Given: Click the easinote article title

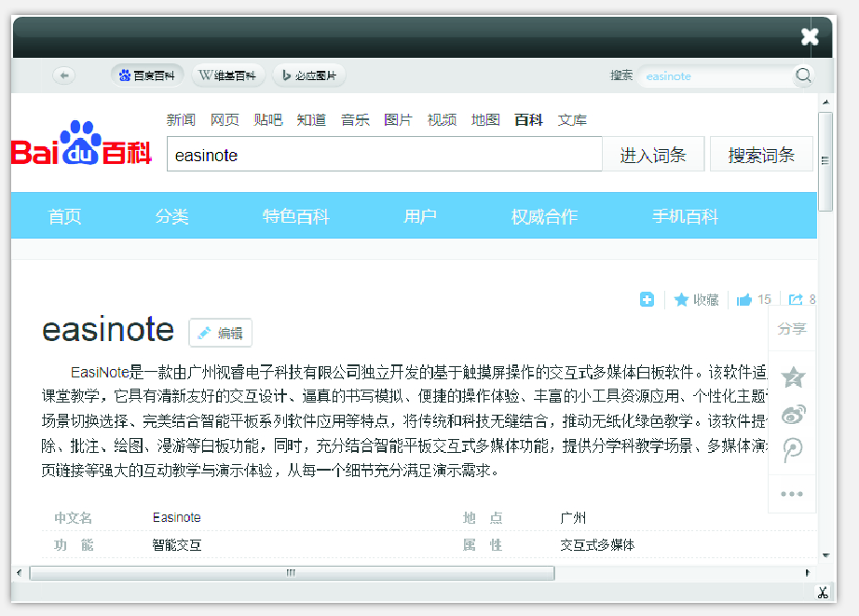Looking at the screenshot, I should tap(108, 329).
